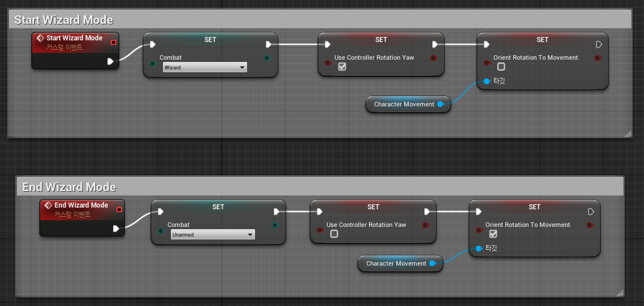The width and height of the screenshot is (644, 306).
Task: Click End Wizard Mode red delegate output pin
Action: click(x=119, y=209)
